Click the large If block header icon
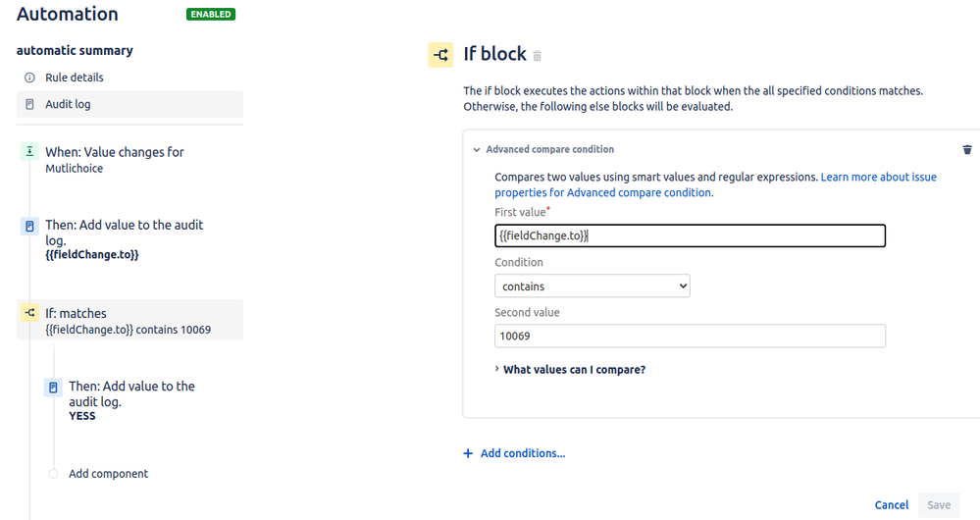The height and width of the screenshot is (520, 980). click(x=440, y=55)
